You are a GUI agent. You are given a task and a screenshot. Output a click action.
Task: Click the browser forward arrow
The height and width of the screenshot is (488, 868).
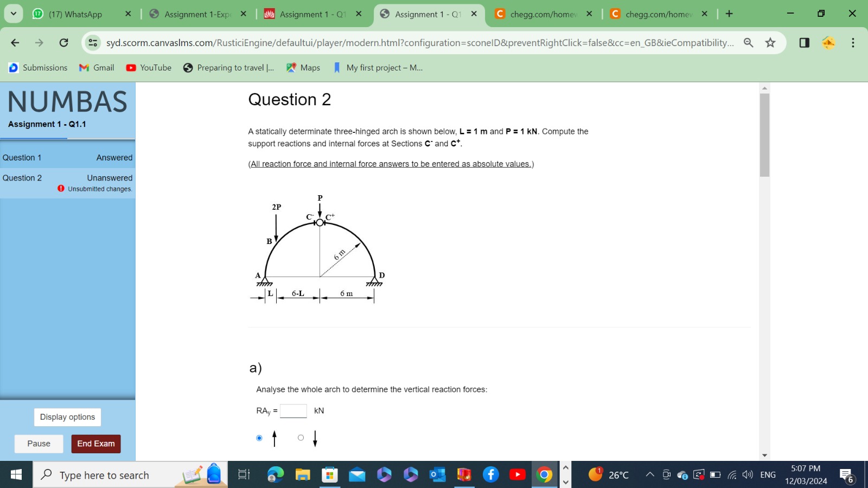click(x=39, y=42)
